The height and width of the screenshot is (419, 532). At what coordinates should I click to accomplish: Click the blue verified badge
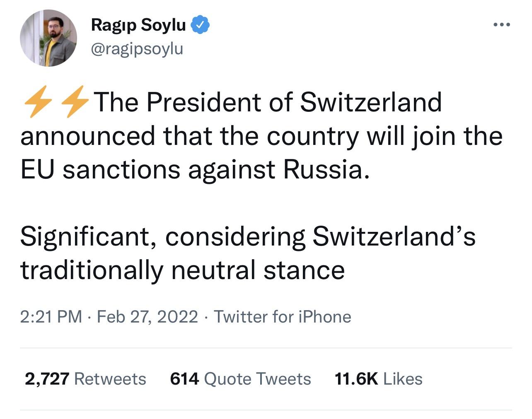pos(200,24)
